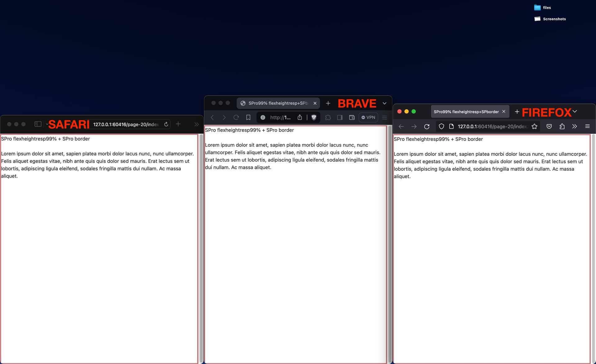Share this page from Brave
Image resolution: width=596 pixels, height=364 pixels.
(300, 117)
